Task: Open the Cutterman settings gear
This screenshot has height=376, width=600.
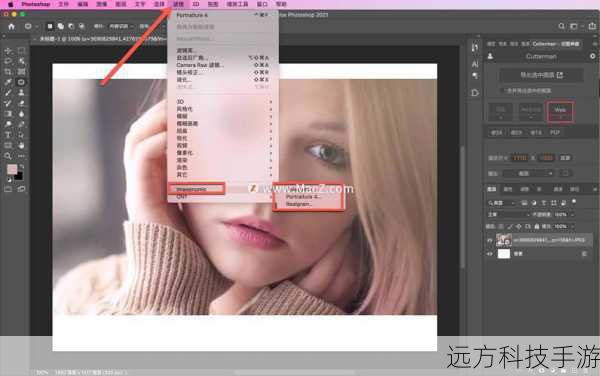Action: pos(592,56)
